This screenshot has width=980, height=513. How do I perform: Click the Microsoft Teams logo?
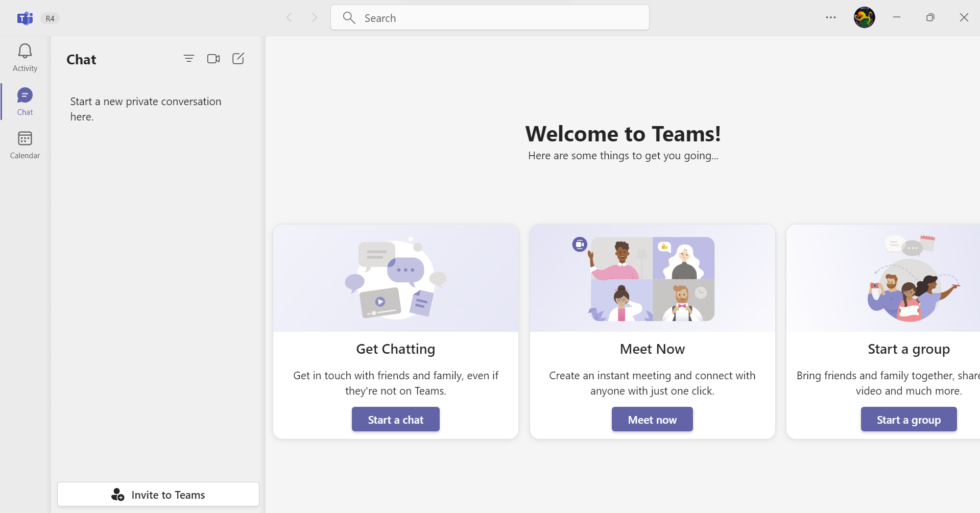point(25,18)
